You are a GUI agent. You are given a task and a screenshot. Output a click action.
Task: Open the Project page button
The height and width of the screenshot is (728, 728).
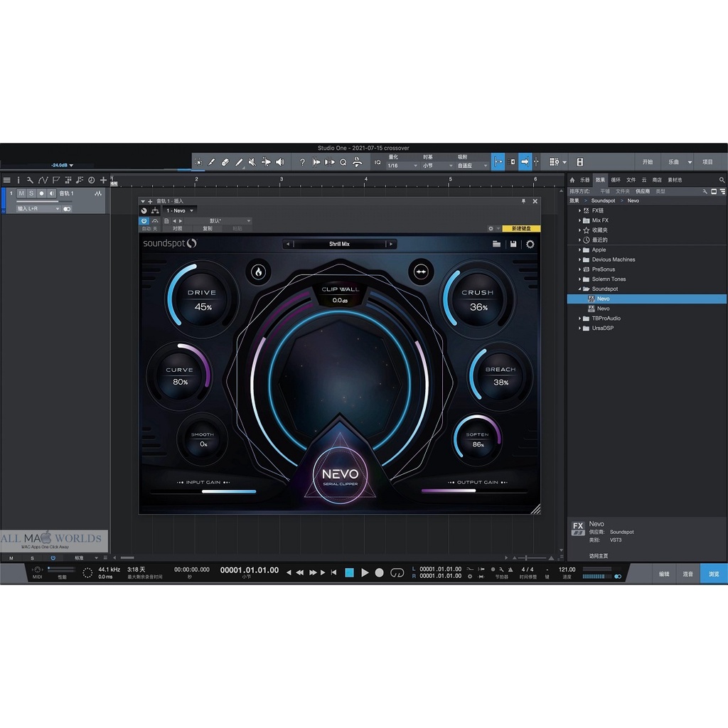click(x=707, y=162)
